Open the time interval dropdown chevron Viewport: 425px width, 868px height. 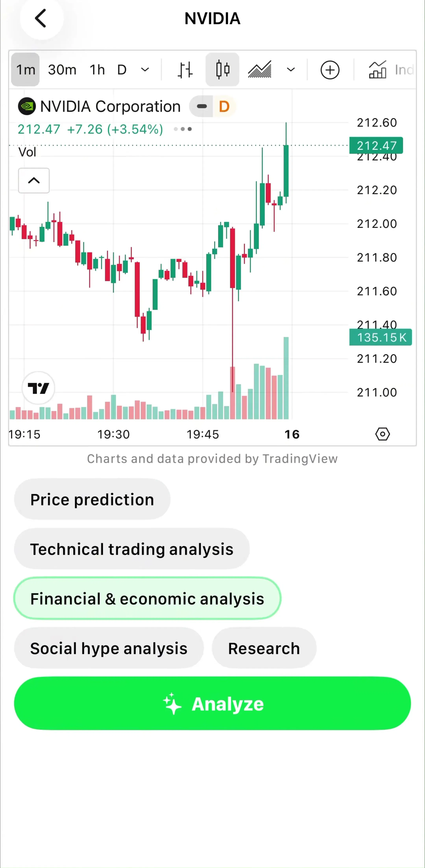(x=145, y=70)
